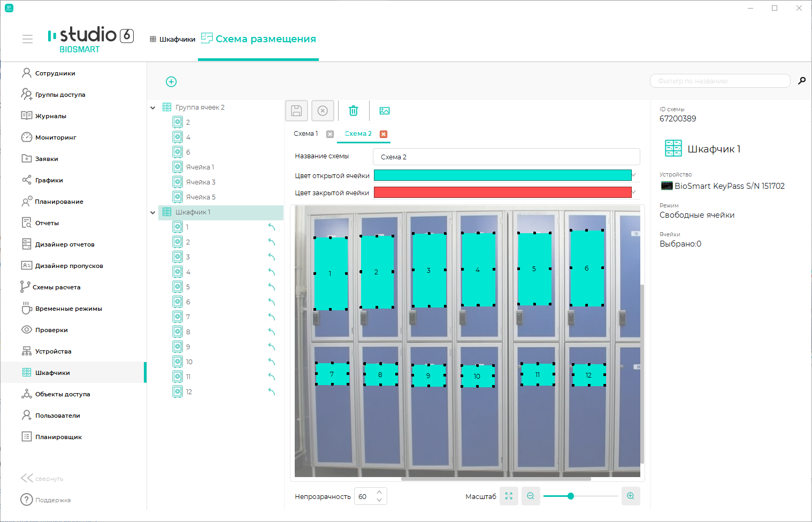Zoom out with the minus magnifier

coord(531,496)
